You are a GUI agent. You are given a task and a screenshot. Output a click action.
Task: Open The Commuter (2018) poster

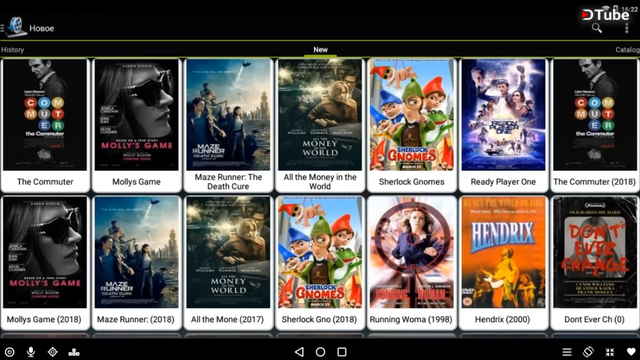pyautogui.click(x=595, y=115)
